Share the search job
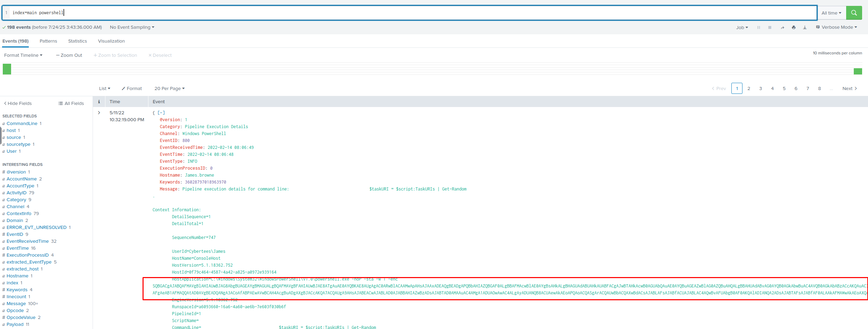This screenshot has width=868, height=329. coord(782,27)
